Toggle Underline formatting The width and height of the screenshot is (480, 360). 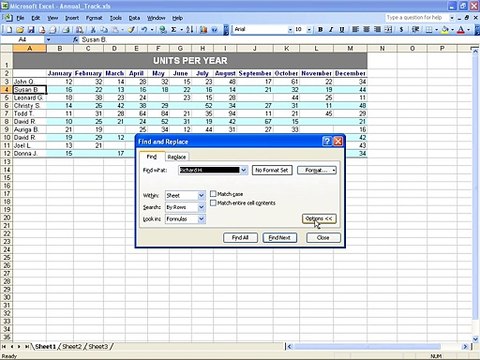(342, 30)
